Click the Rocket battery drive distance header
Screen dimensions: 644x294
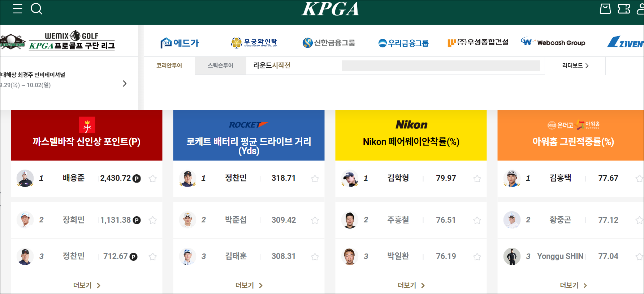point(249,135)
